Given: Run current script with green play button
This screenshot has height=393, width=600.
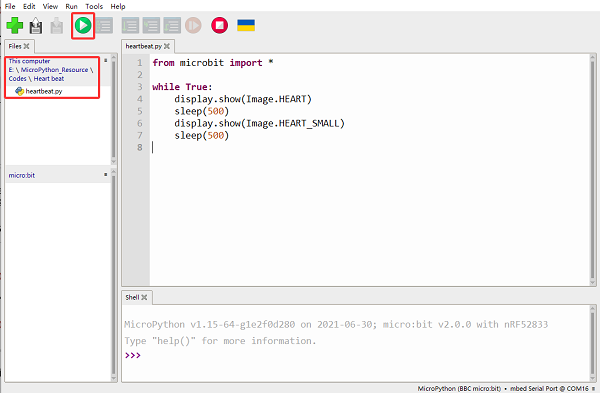Looking at the screenshot, I should click(x=83, y=26).
